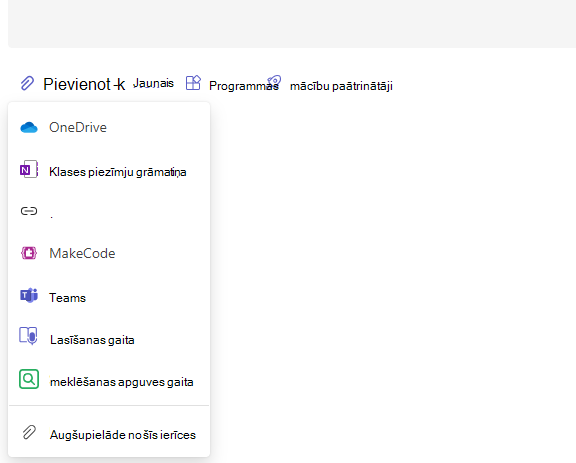Click the OneNote class notebook icon

point(29,169)
